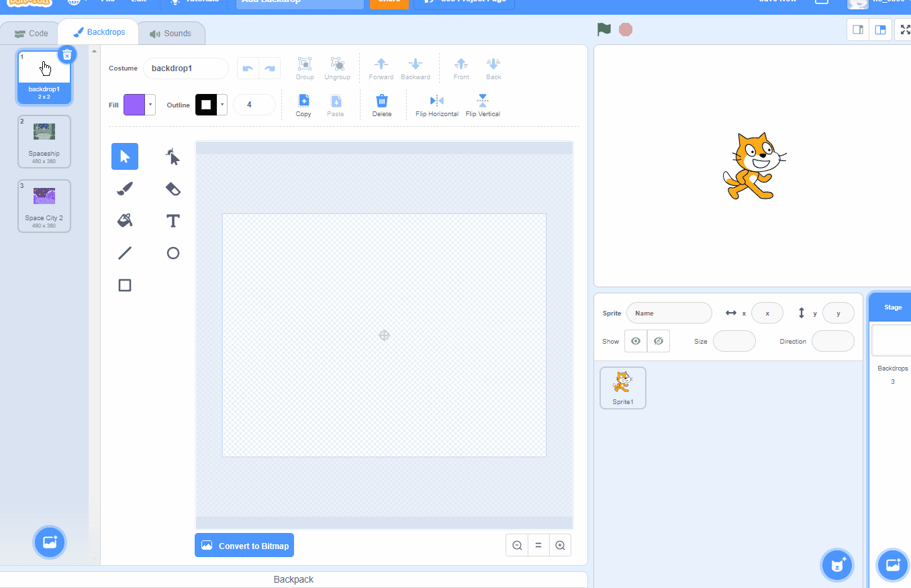This screenshot has width=911, height=588.
Task: Click the green flag to run
Action: (604, 30)
